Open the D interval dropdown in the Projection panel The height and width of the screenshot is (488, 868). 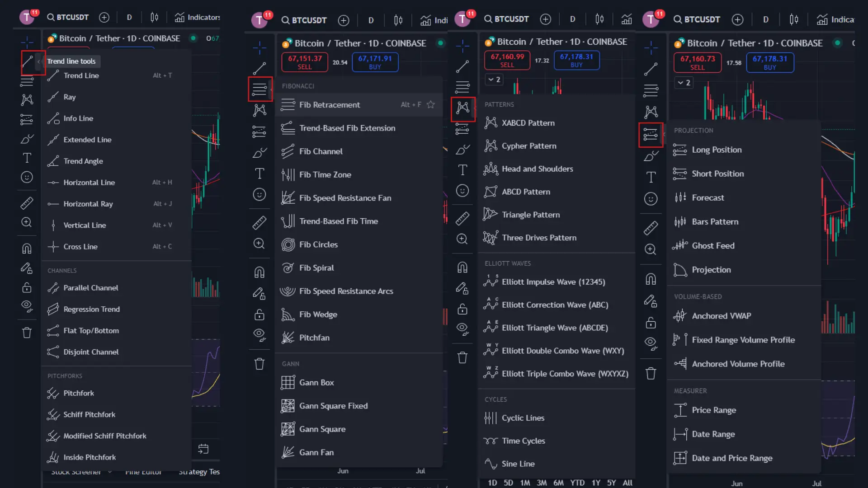pyautogui.click(x=766, y=19)
